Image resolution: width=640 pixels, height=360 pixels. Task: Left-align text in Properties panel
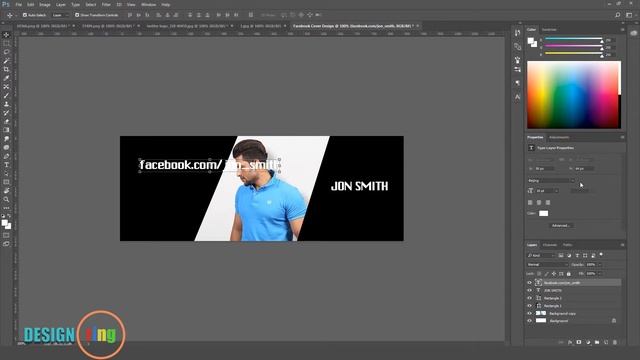tap(530, 202)
